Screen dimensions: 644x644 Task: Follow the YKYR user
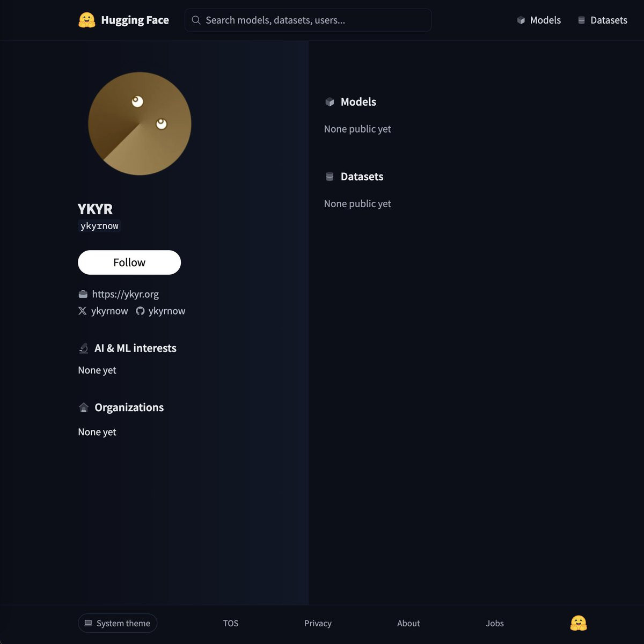[129, 262]
